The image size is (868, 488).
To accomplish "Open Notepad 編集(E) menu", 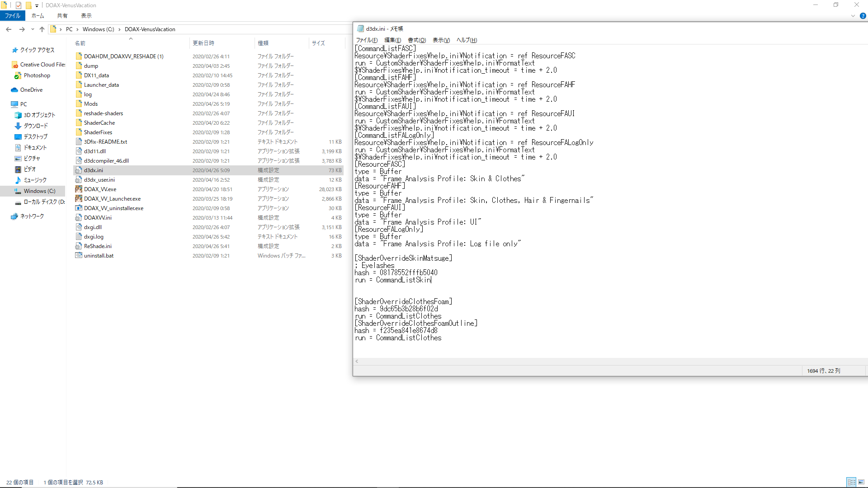I will [x=392, y=40].
